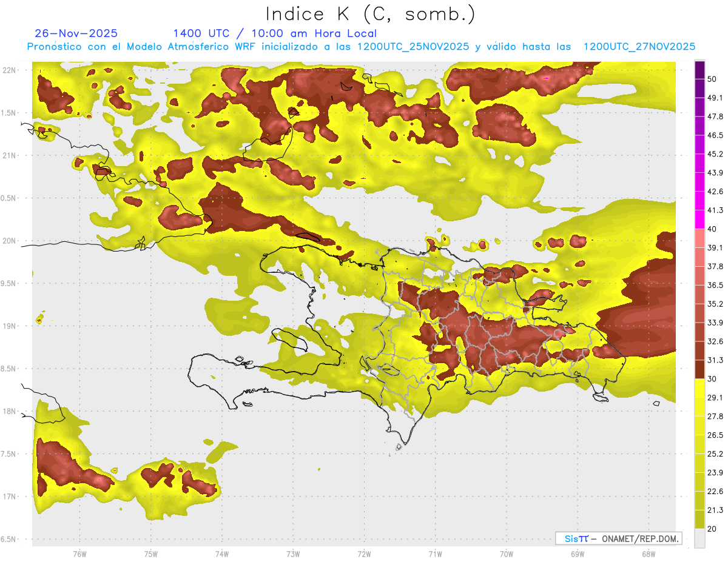Click color scale value '37.8'
728x562 pixels.
point(715,266)
